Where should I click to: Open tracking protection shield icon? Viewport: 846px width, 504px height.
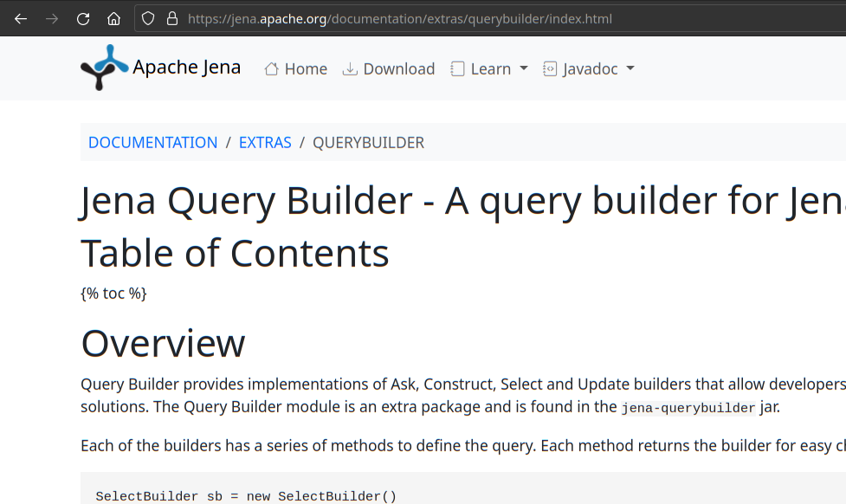(x=148, y=19)
